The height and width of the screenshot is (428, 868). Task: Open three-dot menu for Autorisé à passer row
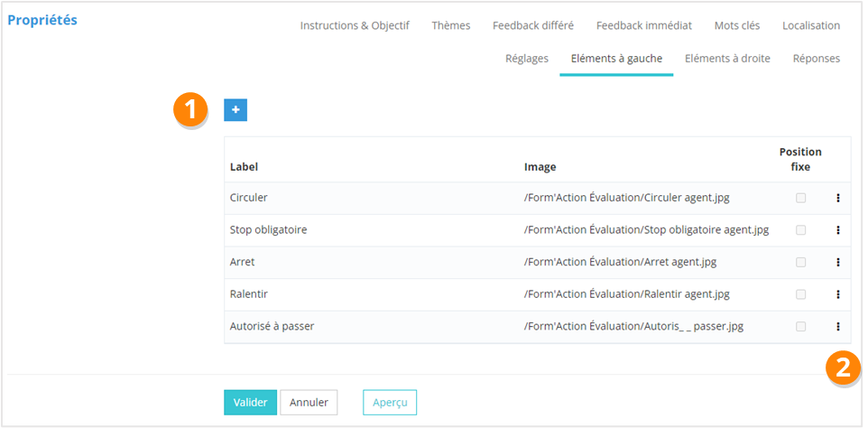(837, 327)
